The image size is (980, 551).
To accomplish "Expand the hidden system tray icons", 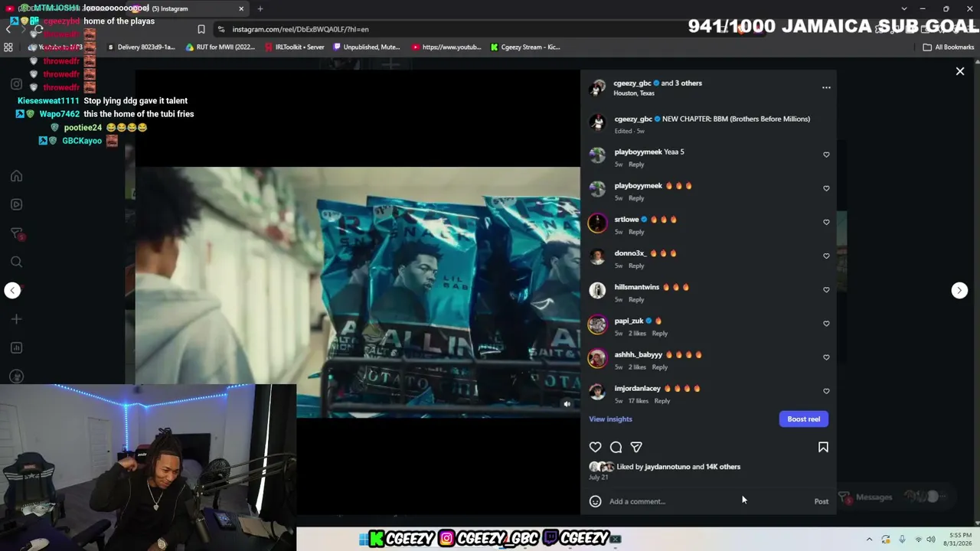I will [869, 540].
